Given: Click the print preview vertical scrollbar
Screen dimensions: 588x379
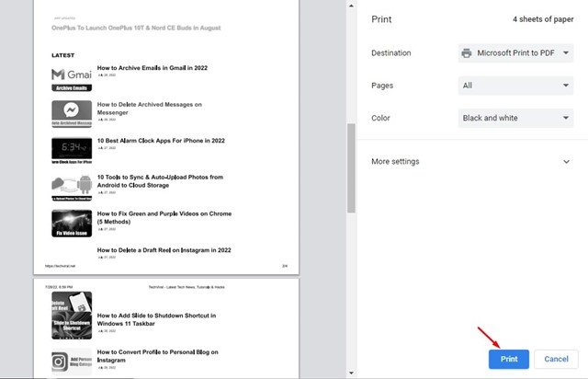Looking at the screenshot, I should [349, 166].
